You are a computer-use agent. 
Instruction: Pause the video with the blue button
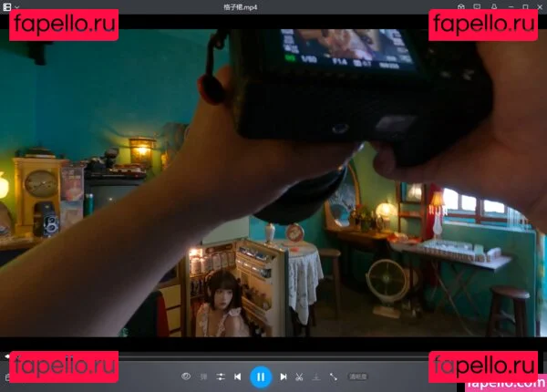tap(261, 376)
